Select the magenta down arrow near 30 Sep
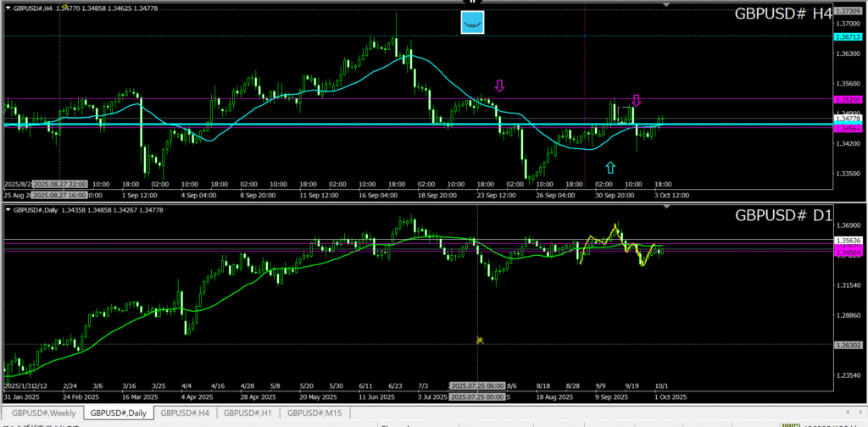 pyautogui.click(x=637, y=101)
